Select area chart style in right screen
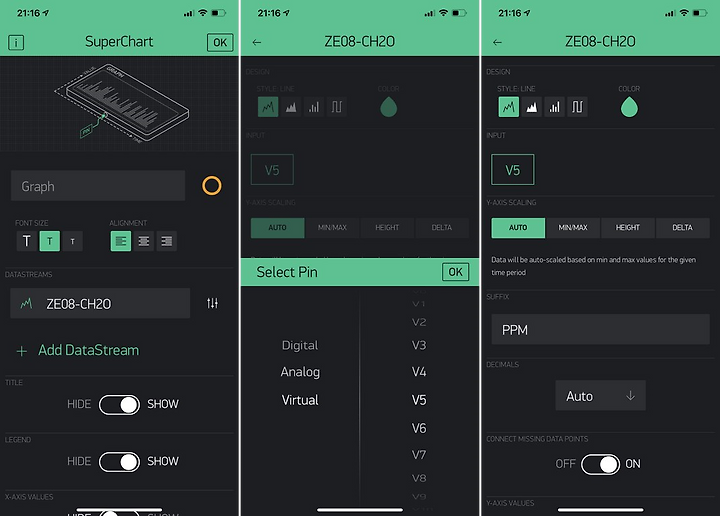Screen dimensions: 720x516 point(531,107)
